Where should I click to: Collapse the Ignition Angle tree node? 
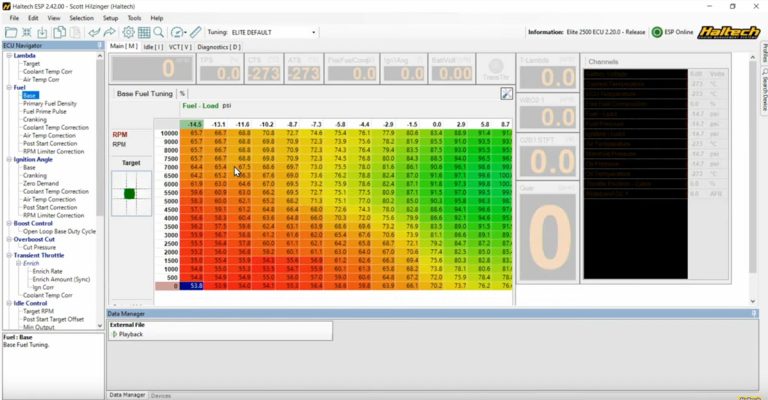click(5, 159)
